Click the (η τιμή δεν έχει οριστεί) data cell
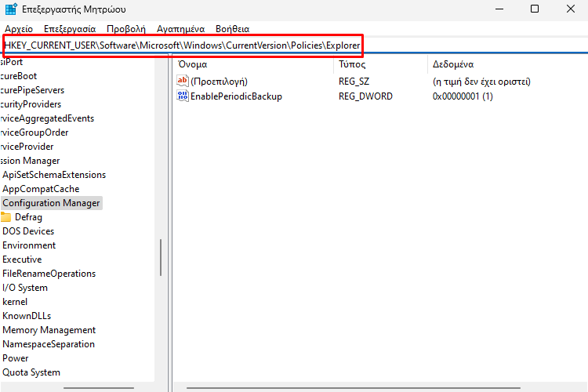The image size is (588, 392). pos(481,82)
